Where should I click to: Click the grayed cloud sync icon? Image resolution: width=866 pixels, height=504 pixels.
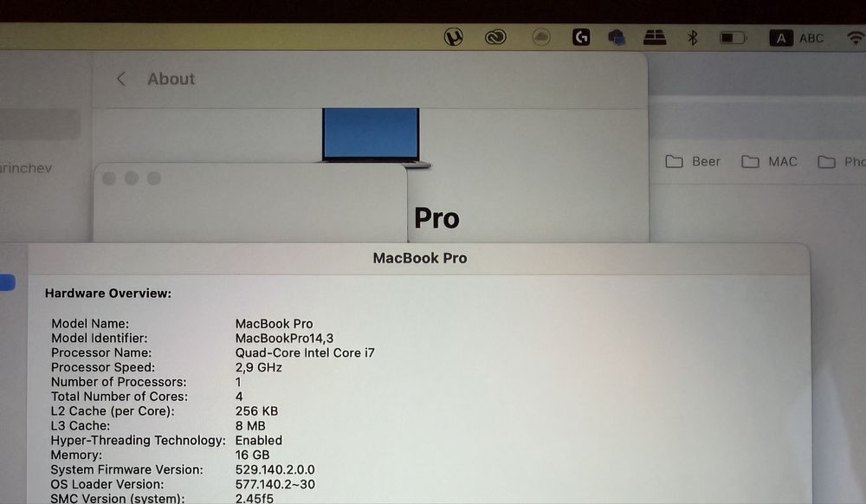click(x=540, y=37)
